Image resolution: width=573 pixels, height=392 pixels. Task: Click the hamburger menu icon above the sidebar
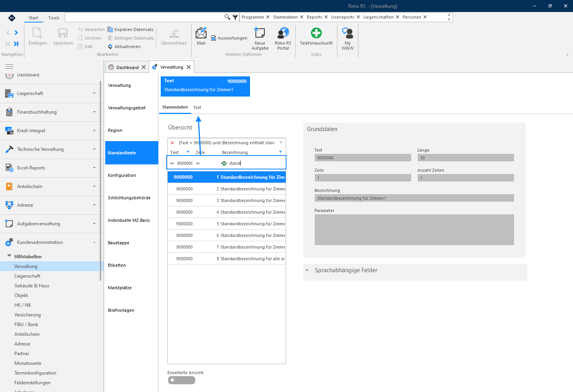(x=9, y=66)
